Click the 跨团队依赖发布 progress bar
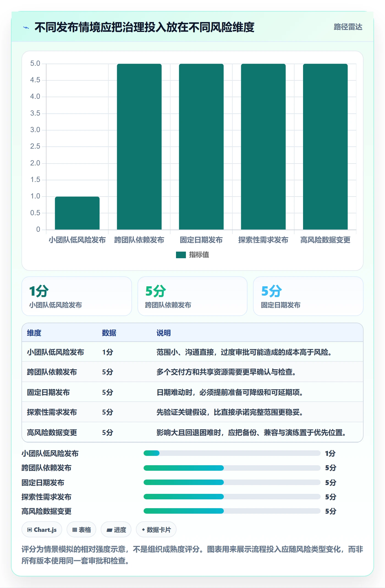Viewport: 385px width, 588px height. click(x=232, y=468)
